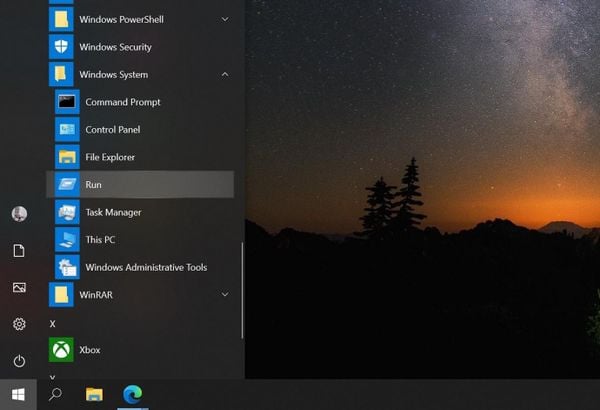Click the Windows System folder icon
The image size is (600, 410).
tap(61, 74)
